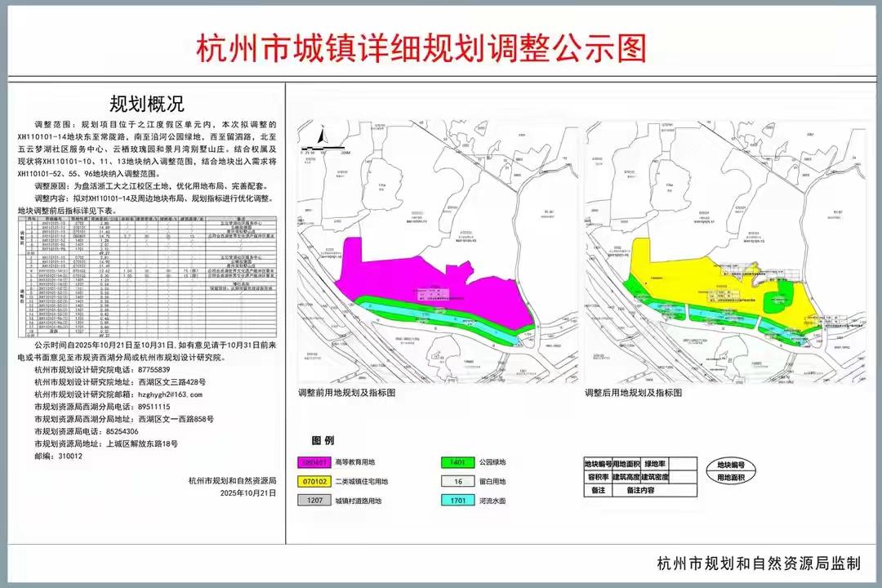The width and height of the screenshot is (882, 588).
Task: Click the cyan 1701 river legend swatch
Action: click(458, 501)
